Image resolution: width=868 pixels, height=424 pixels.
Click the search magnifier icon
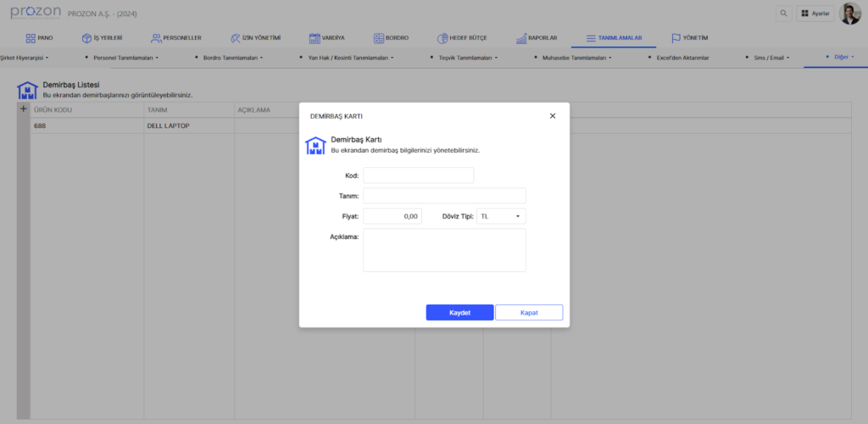783,14
